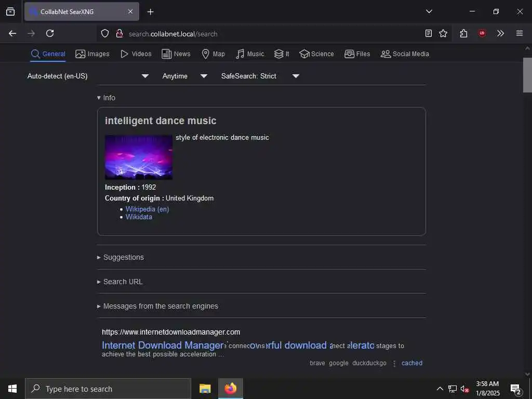Click the 'Country of origin : United Kingdom' text
Image resolution: width=532 pixels, height=399 pixels.
tap(159, 198)
